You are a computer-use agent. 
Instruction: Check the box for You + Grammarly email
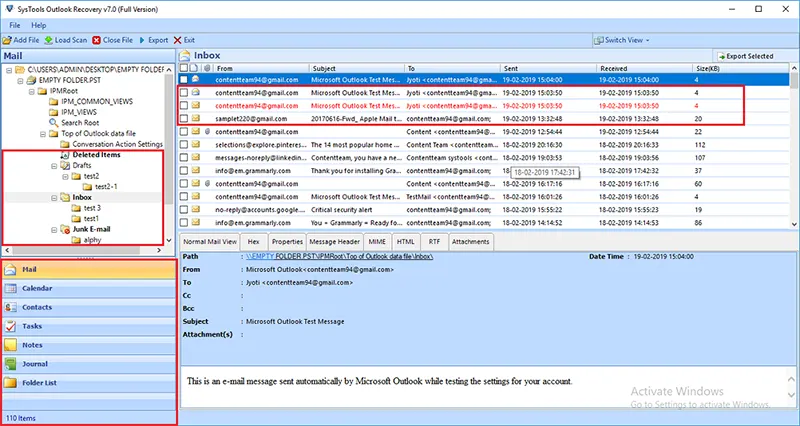point(184,222)
